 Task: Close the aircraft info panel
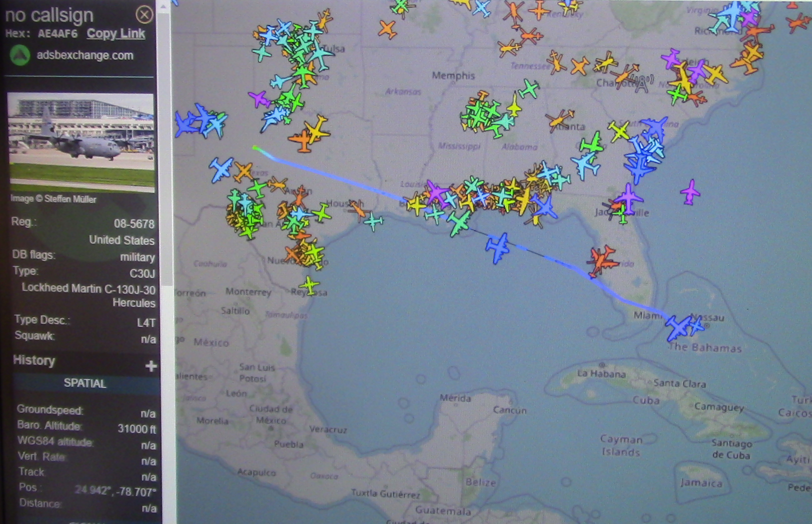coord(144,14)
